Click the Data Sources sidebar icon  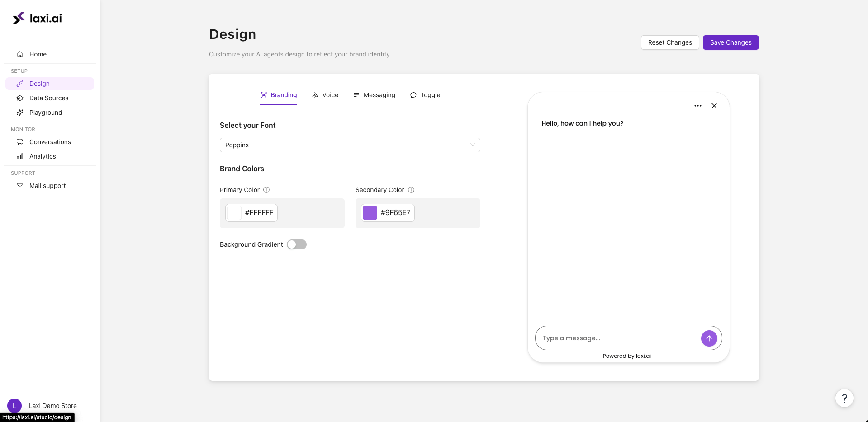pos(20,98)
